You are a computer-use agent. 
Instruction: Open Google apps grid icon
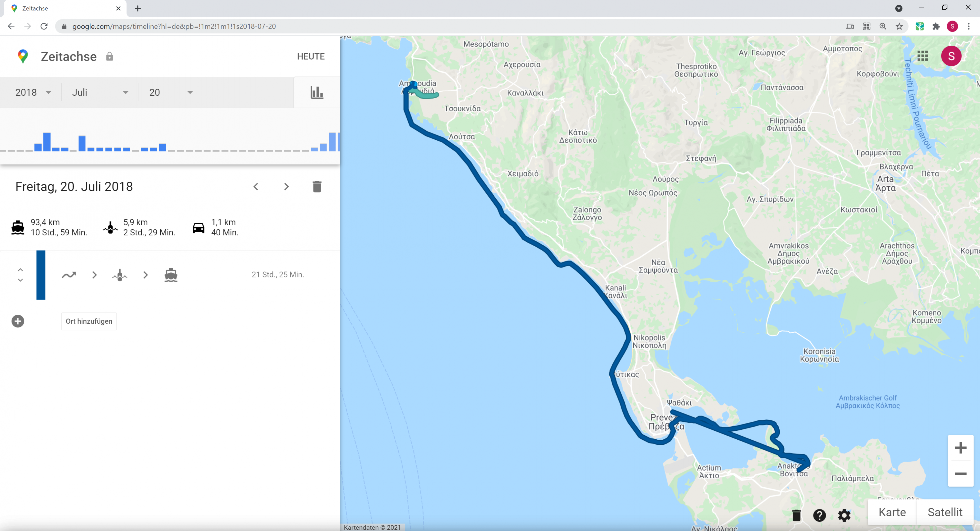[922, 56]
